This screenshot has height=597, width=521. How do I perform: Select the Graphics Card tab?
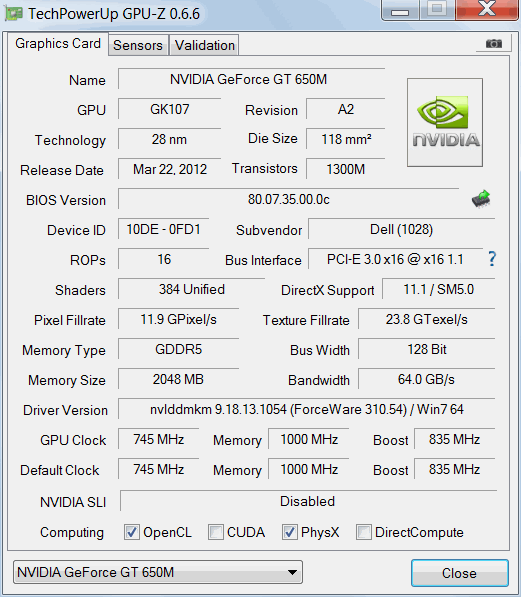point(58,43)
